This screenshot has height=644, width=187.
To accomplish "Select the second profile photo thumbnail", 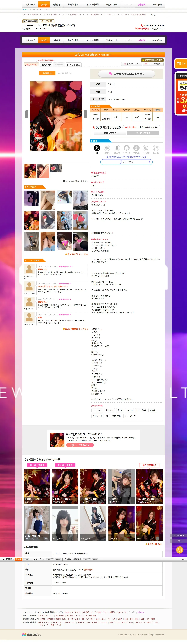I will pos(43,171).
